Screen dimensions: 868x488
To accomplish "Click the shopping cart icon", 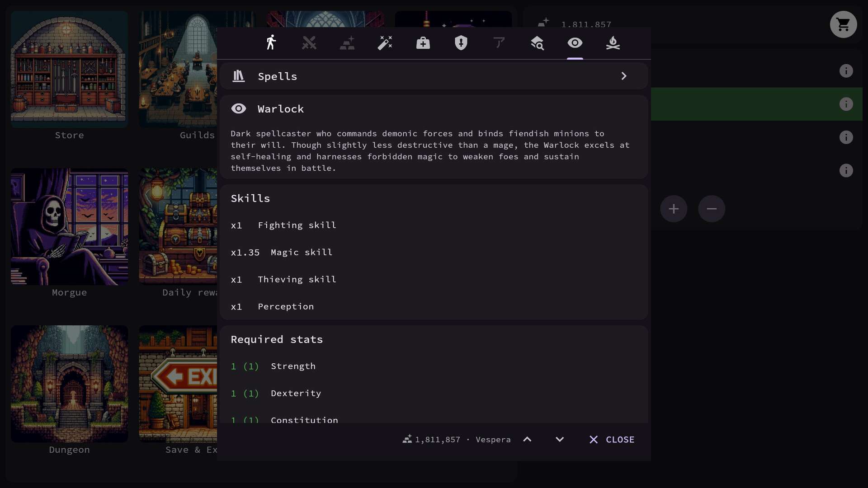I will point(843,24).
